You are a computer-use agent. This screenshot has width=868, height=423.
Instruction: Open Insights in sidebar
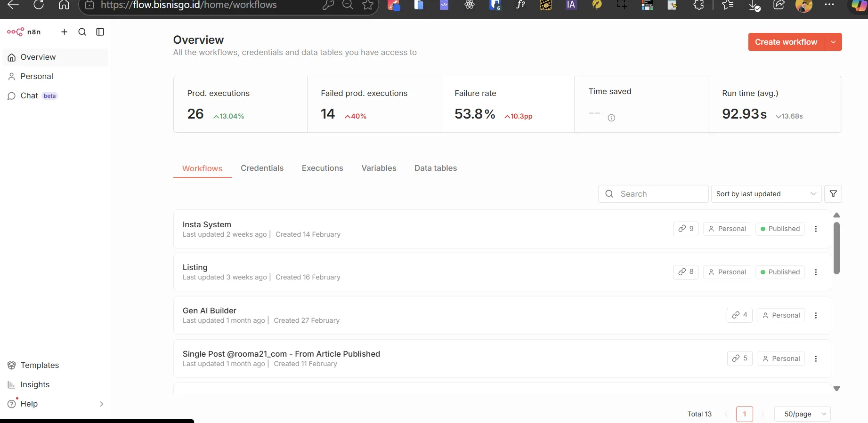[x=56, y=384]
